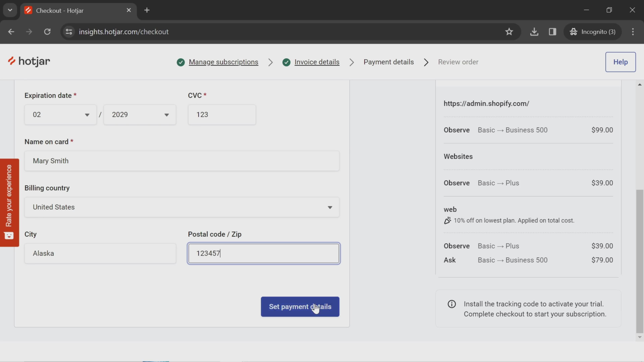Viewport: 644px width, 362px height.
Task: Click the info icon beside tracking code notice
Action: [451, 304]
